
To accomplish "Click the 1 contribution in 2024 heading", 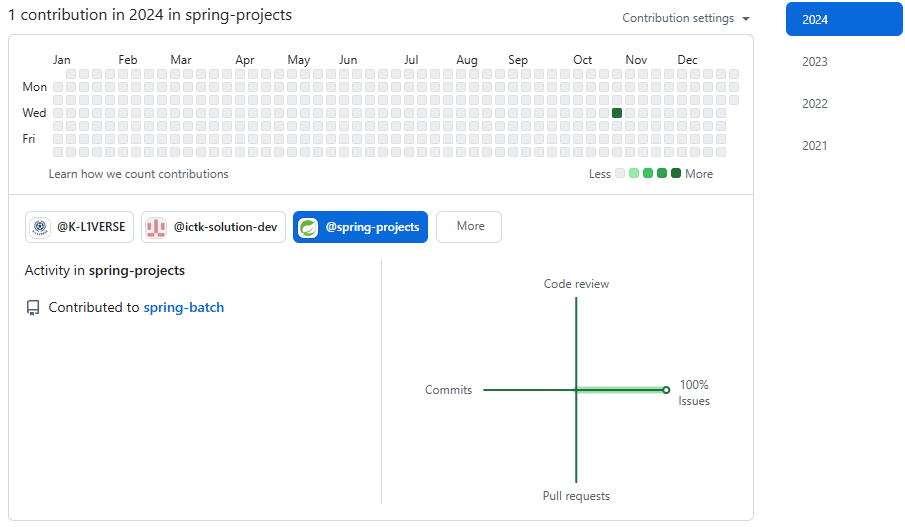I will click(x=150, y=15).
